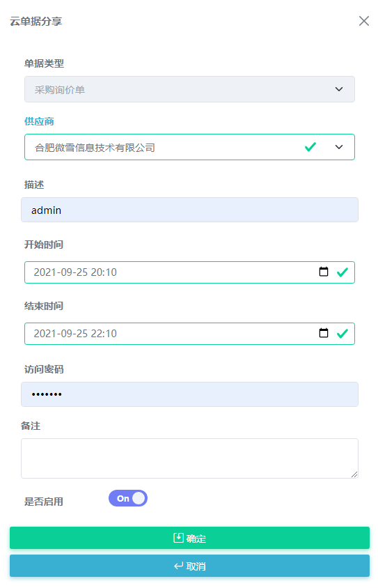
Task: Click the green checkmark in 供应商 field
Action: click(310, 147)
